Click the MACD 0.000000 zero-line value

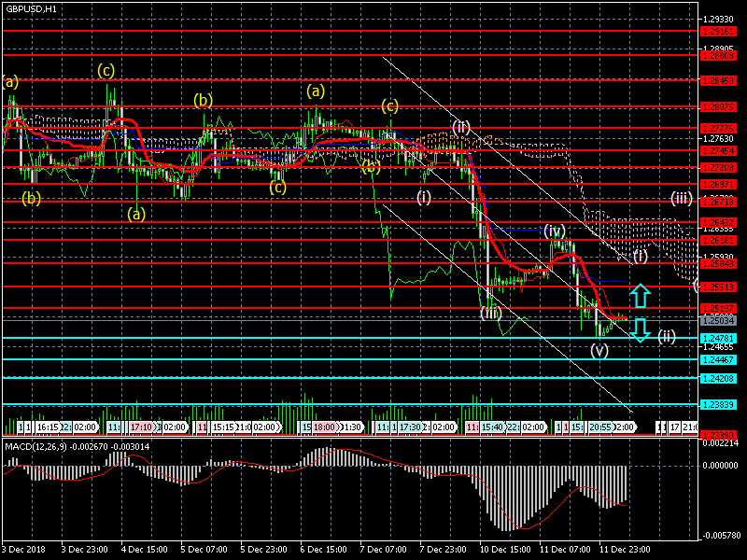tap(720, 465)
